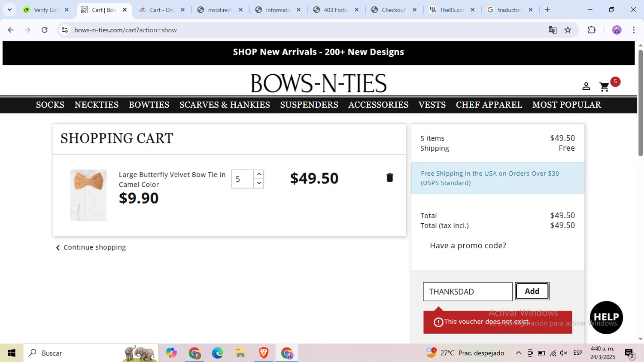This screenshot has width=644, height=362.
Task: Open the Windows Start menu
Action: 12,353
